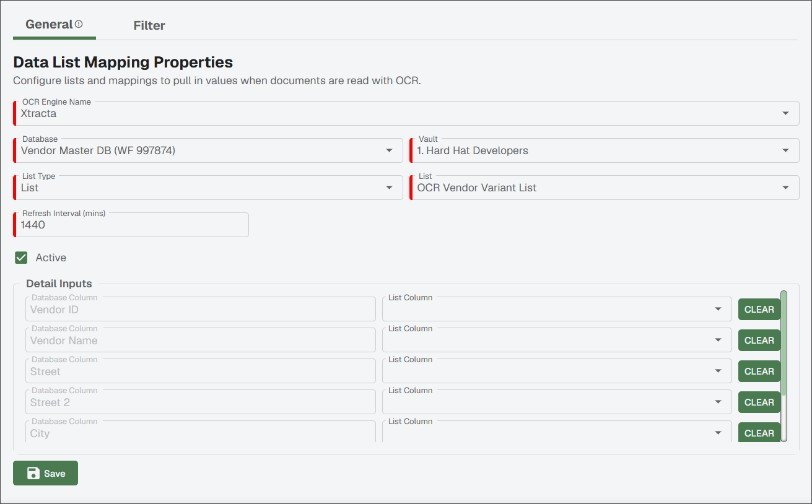The height and width of the screenshot is (504, 812).
Task: Click the Refresh Interval input field
Action: [131, 225]
